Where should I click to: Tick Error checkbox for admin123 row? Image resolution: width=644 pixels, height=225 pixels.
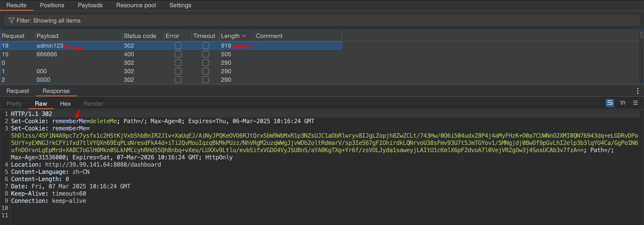178,46
